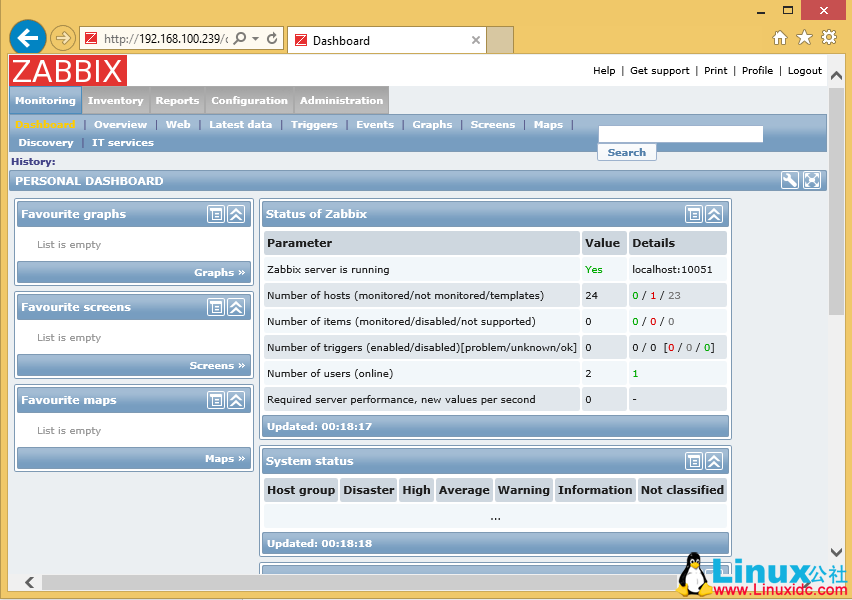Open the System status widget menu icon
The image size is (852, 600).
[x=694, y=461]
